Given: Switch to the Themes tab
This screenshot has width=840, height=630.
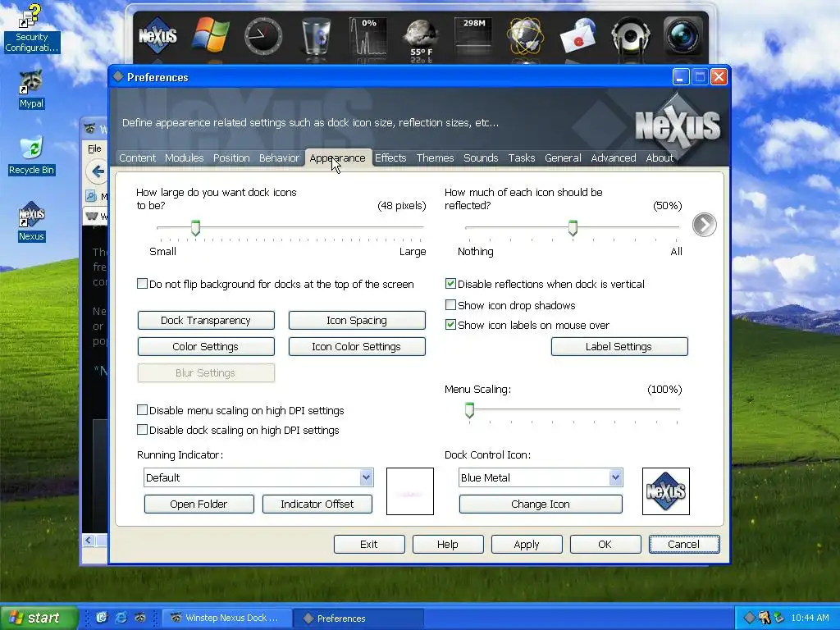Looking at the screenshot, I should click(435, 158).
